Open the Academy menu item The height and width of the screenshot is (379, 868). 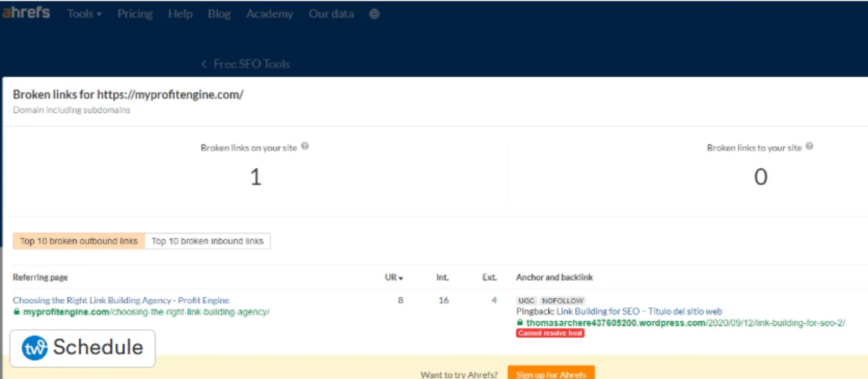[270, 14]
